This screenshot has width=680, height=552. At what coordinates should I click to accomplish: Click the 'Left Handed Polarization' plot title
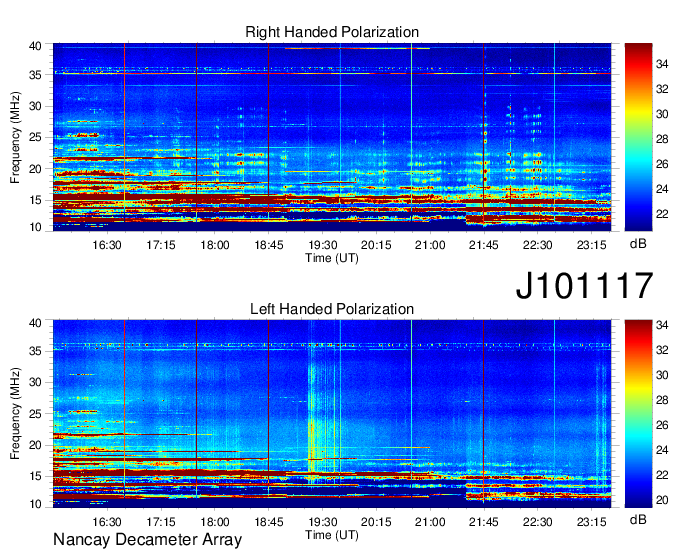[332, 309]
